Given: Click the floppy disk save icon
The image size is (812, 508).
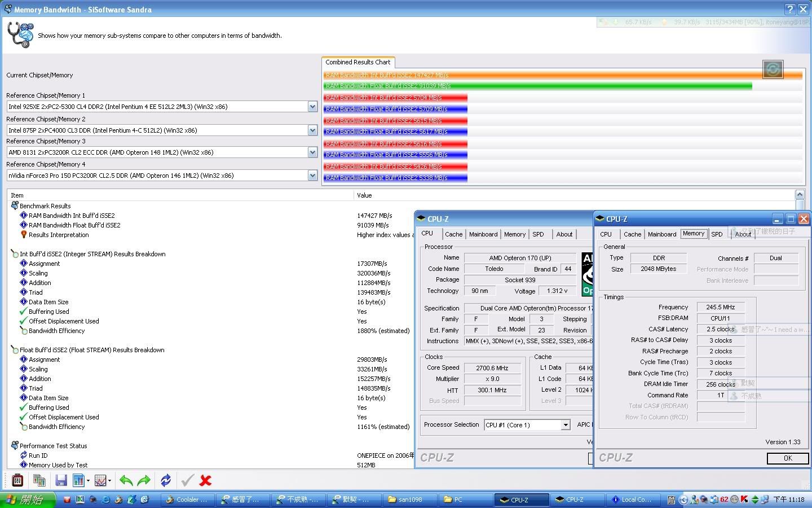Looking at the screenshot, I should [x=61, y=480].
